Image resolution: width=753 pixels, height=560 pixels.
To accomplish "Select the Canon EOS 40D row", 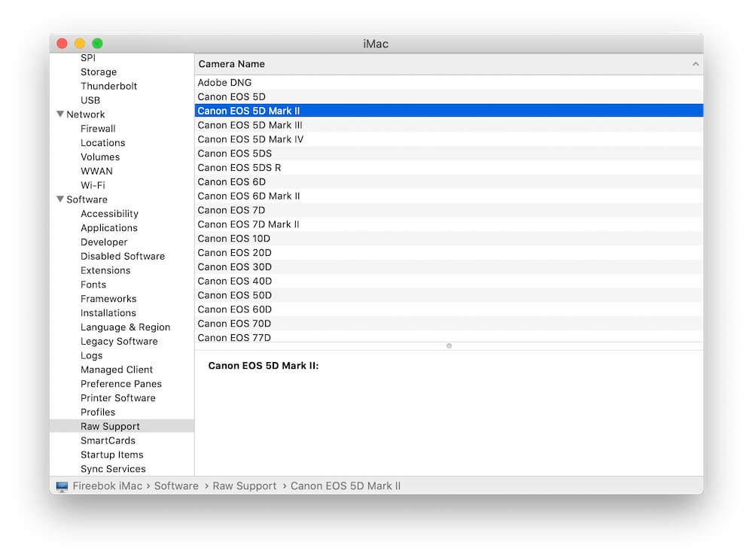I will point(449,281).
